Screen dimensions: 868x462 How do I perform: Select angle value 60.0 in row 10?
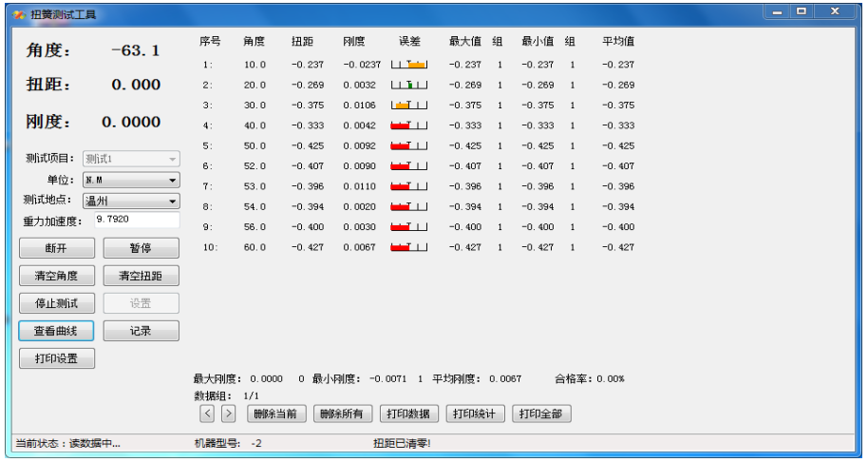point(255,247)
